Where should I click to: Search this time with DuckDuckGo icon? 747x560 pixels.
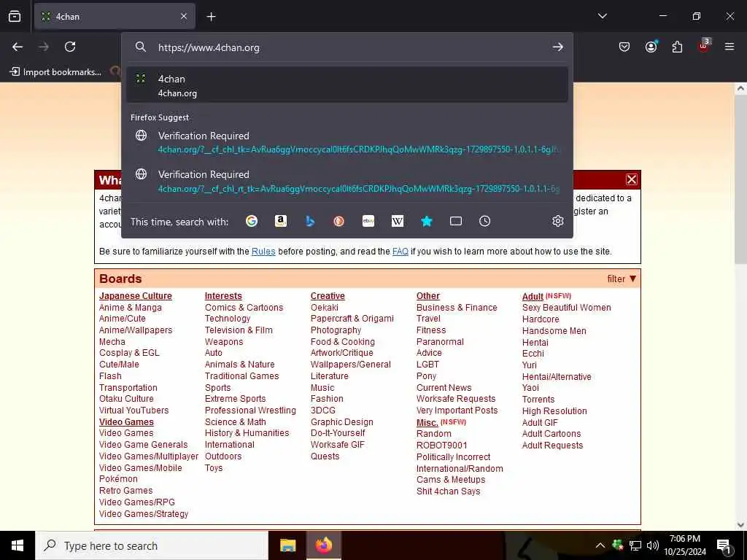click(338, 221)
